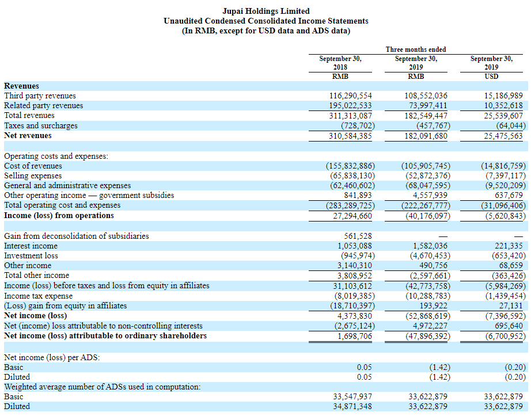Select "Income (loss) before taxes" row label
Viewport: 531px width, 420px height.
[x=107, y=285]
